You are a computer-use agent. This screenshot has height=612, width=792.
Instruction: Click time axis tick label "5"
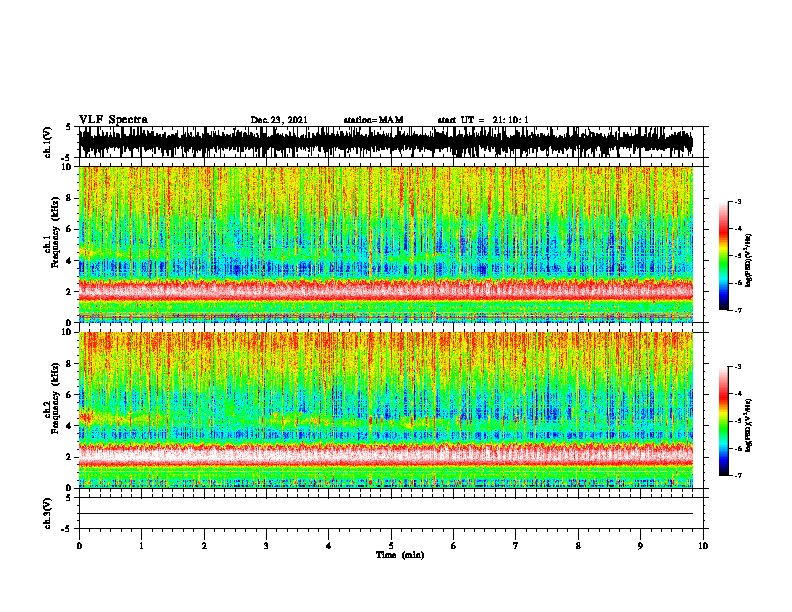click(x=391, y=546)
